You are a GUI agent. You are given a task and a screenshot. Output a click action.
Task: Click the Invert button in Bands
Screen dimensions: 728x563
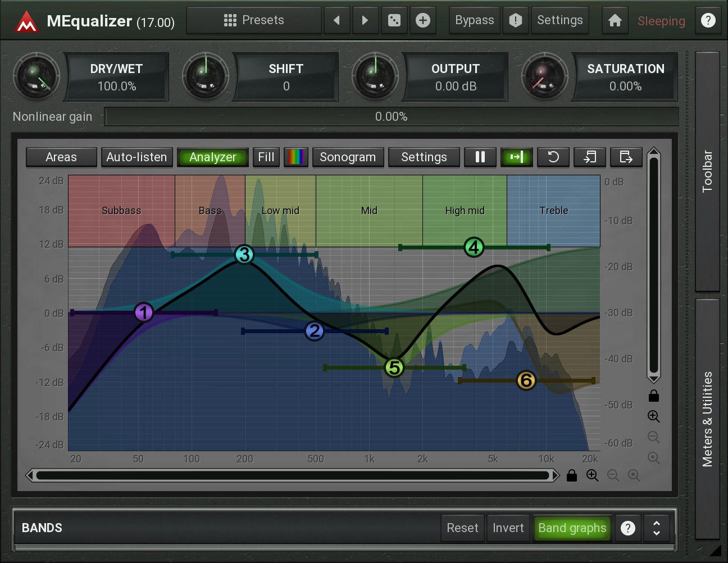coord(508,528)
